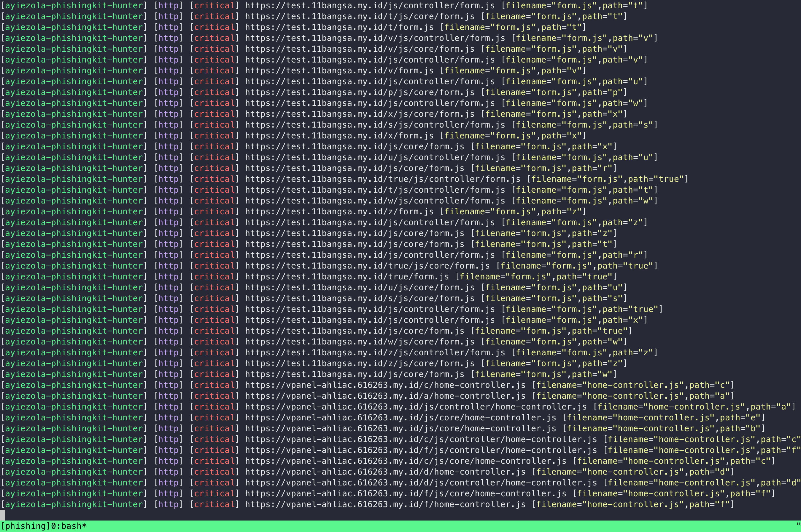Click the path="p" tag on the /p/js/core line

[x=602, y=92]
